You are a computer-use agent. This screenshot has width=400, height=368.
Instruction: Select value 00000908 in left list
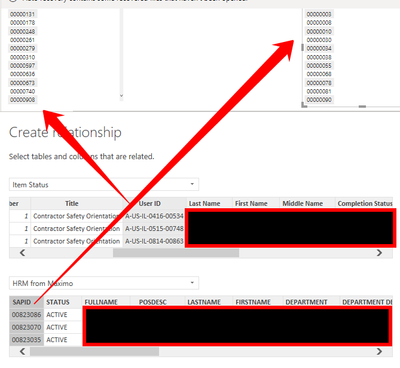(22, 100)
